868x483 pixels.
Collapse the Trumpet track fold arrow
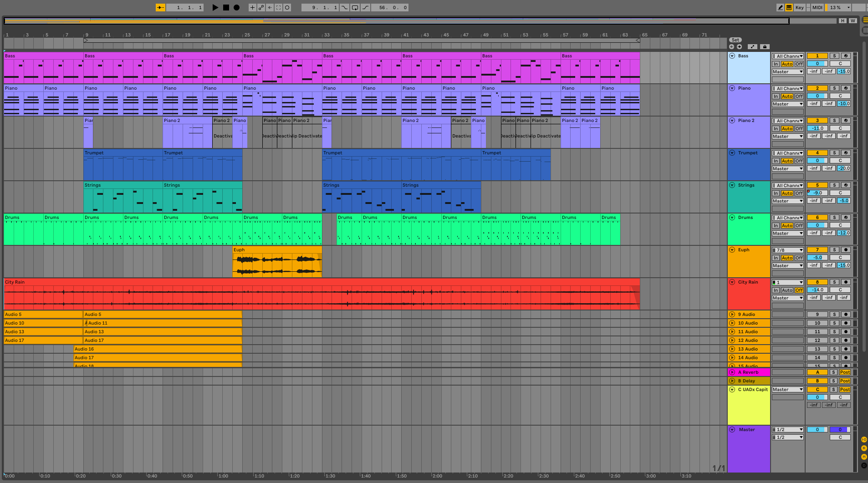tap(732, 153)
